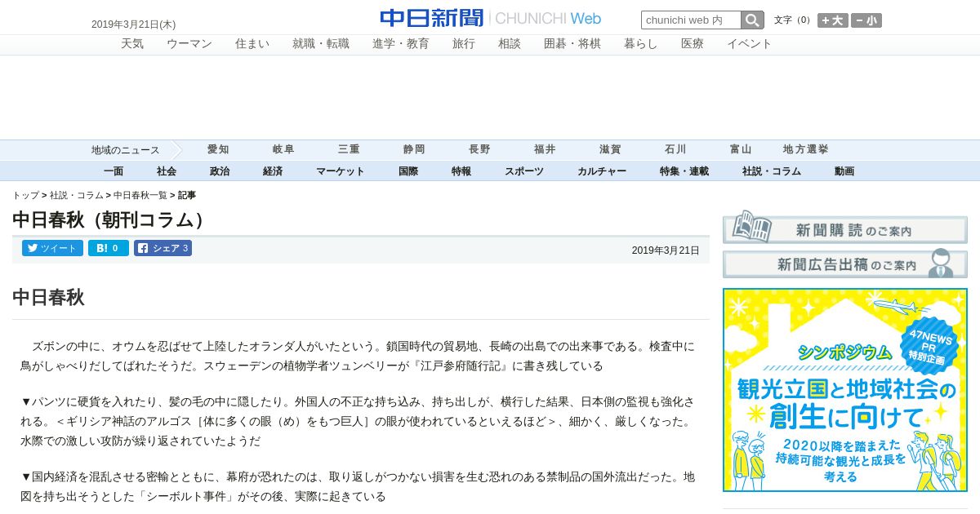
Task: Focus the chunichi web 内 search field
Action: tap(691, 20)
